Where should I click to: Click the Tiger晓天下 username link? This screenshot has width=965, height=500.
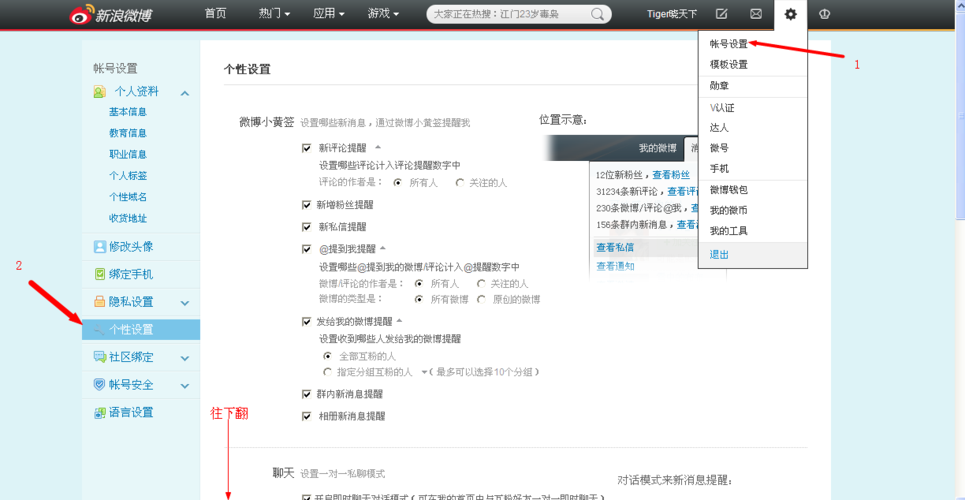pos(672,14)
